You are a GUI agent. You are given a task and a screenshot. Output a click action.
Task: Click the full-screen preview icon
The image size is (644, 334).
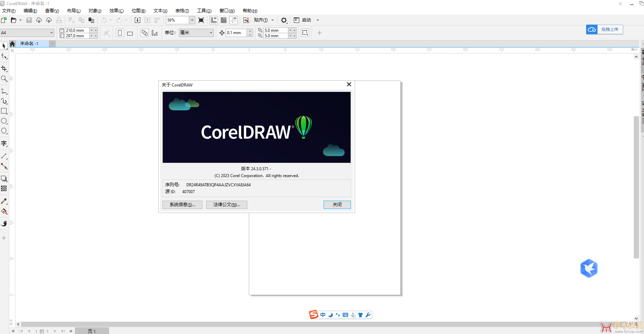pos(201,20)
